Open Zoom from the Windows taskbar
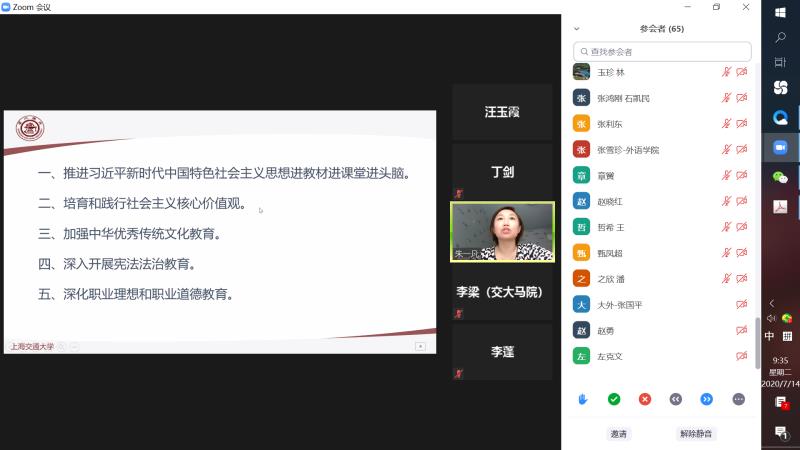 [x=780, y=146]
